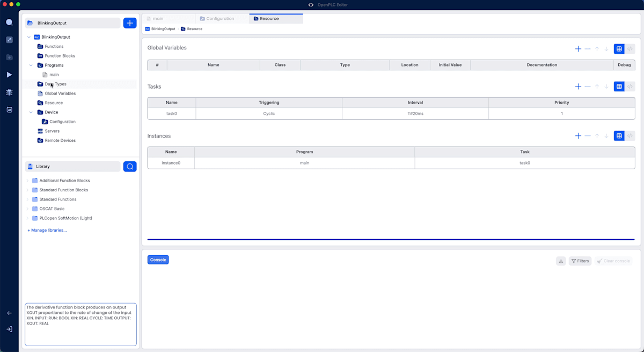Click the blue plus create button
Image resolution: width=644 pixels, height=352 pixels.
pos(130,23)
